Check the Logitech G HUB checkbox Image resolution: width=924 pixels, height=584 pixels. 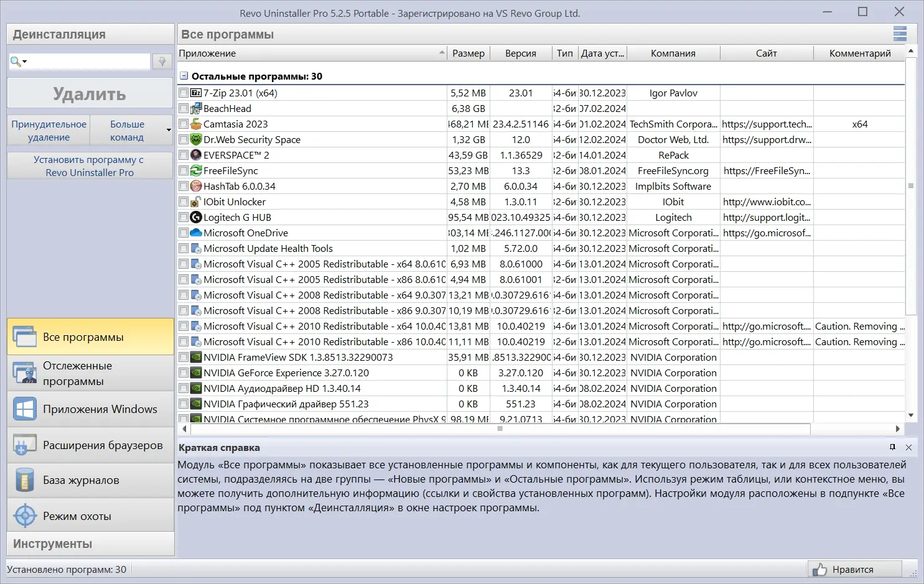pos(184,217)
